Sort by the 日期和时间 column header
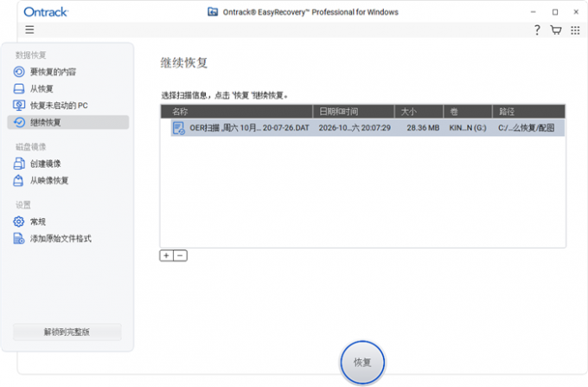The width and height of the screenshot is (588, 387). coord(354,112)
